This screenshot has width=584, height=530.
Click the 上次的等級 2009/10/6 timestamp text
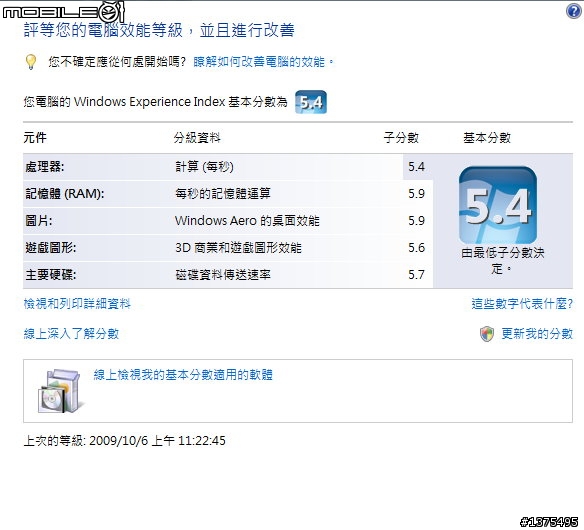point(124,441)
